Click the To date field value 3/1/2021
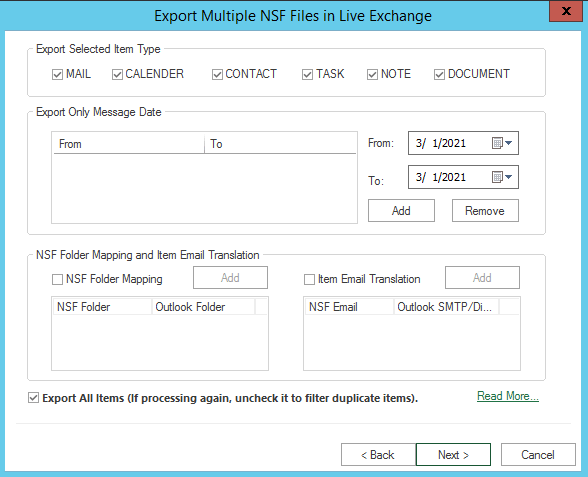This screenshot has width=588, height=477. 441,177
